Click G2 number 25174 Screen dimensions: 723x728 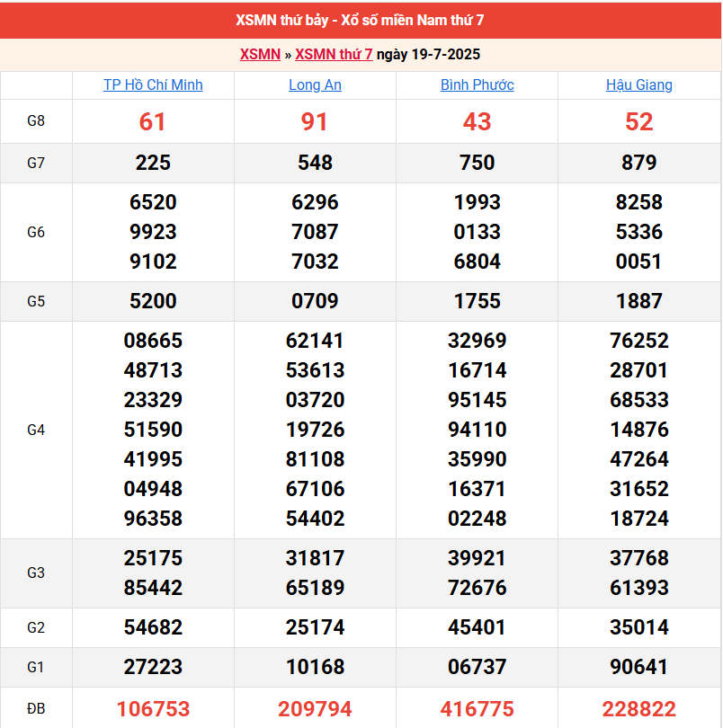pos(315,627)
